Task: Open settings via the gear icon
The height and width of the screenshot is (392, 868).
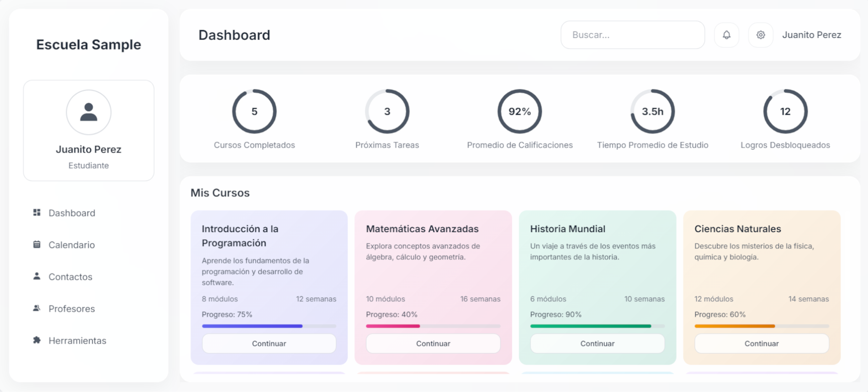Action: click(x=761, y=35)
